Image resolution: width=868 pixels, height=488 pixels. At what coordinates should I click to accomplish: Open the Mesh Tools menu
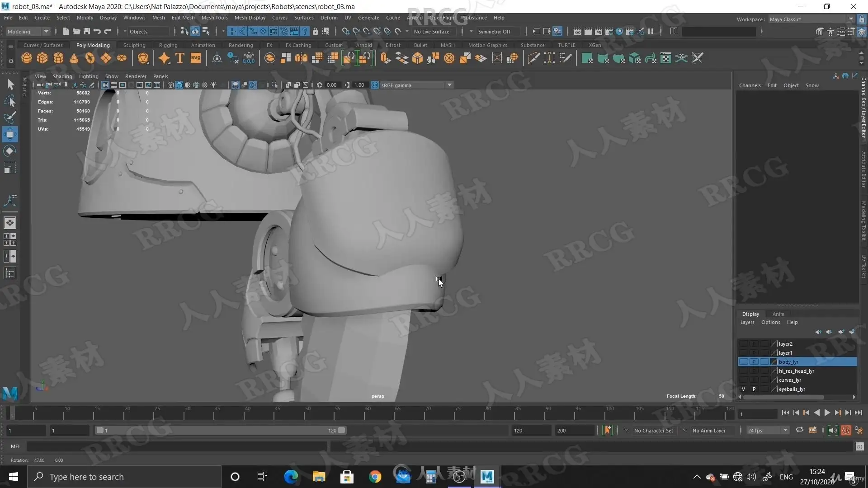214,18
